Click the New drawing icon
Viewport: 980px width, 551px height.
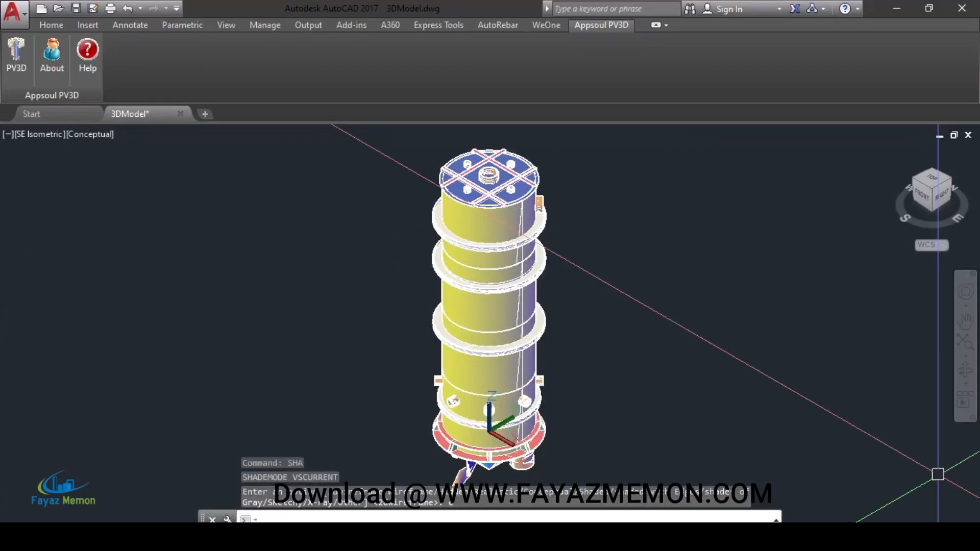click(x=41, y=8)
